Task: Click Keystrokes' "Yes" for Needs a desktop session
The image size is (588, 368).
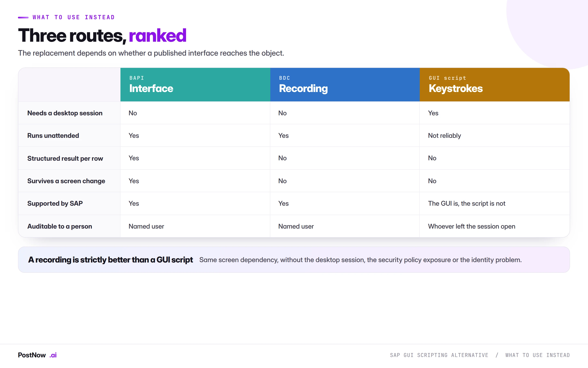Action: [x=433, y=113]
